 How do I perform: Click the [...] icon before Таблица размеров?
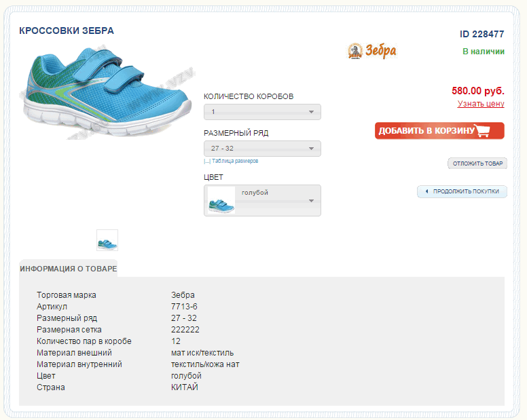[x=207, y=161]
